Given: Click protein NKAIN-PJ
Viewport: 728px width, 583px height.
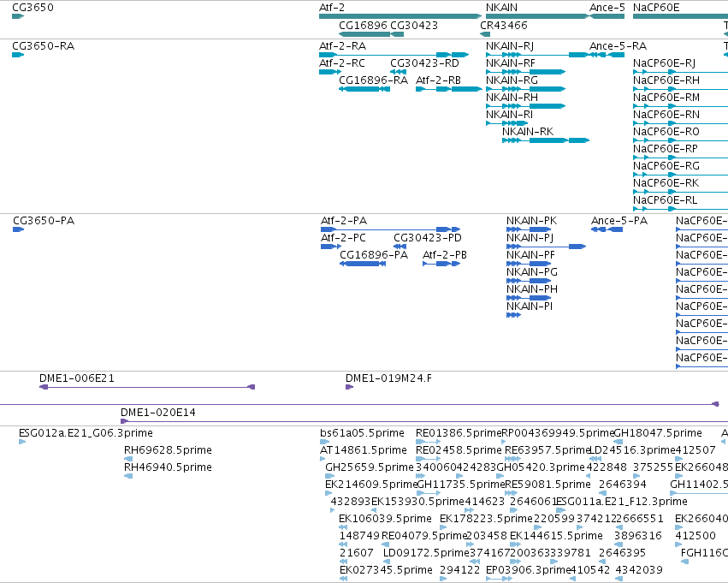Looking at the screenshot, I should click(530, 238).
